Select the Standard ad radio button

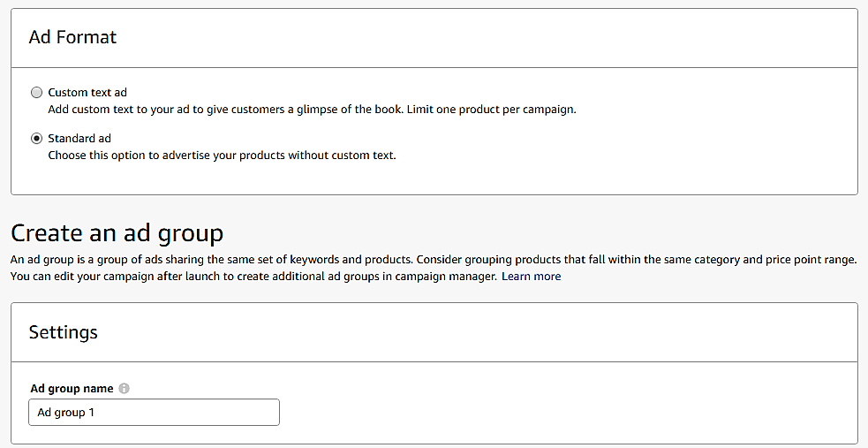(36, 139)
